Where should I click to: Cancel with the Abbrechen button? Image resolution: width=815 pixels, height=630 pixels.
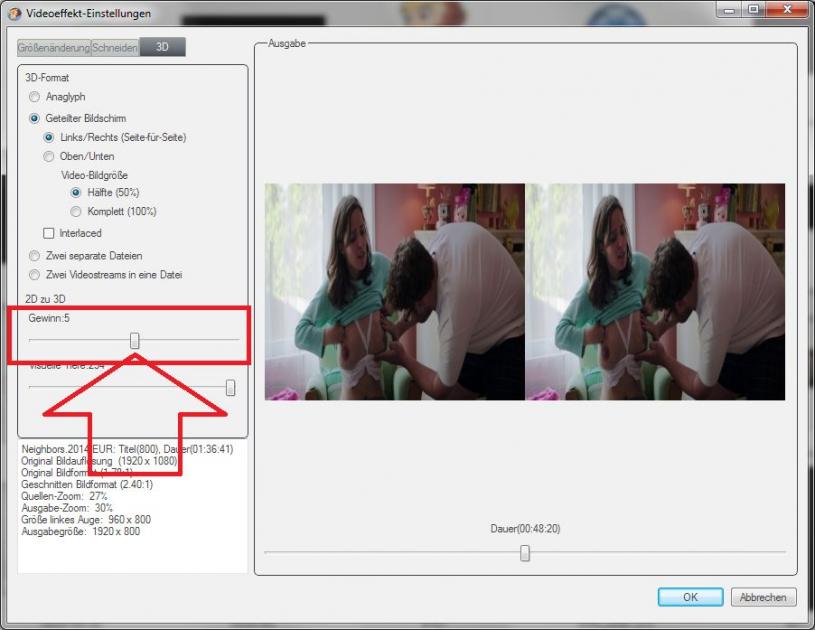tap(763, 597)
